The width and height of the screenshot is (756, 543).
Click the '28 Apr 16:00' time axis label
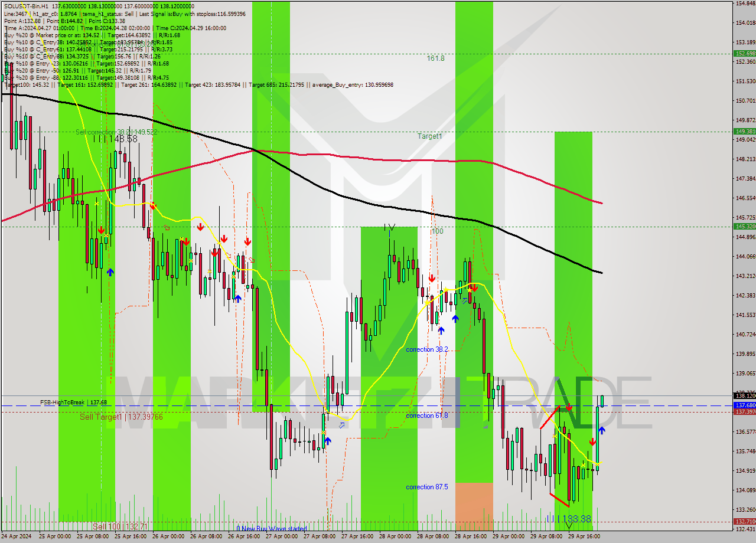coord(470,537)
